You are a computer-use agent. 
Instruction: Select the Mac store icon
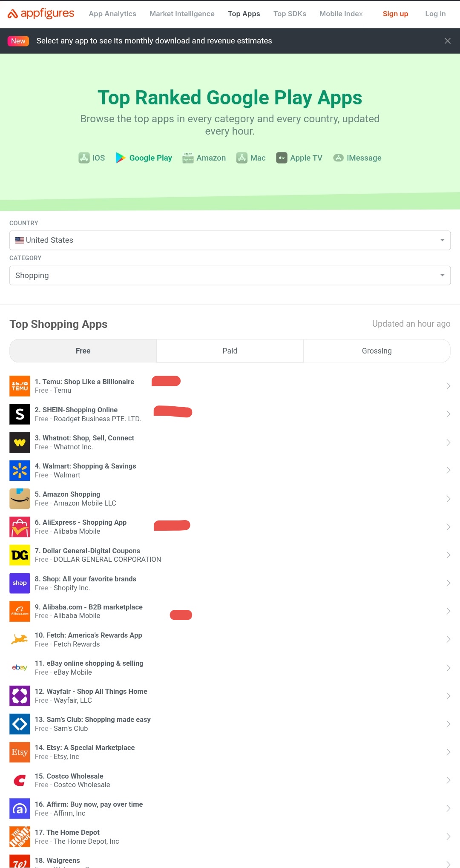click(242, 158)
